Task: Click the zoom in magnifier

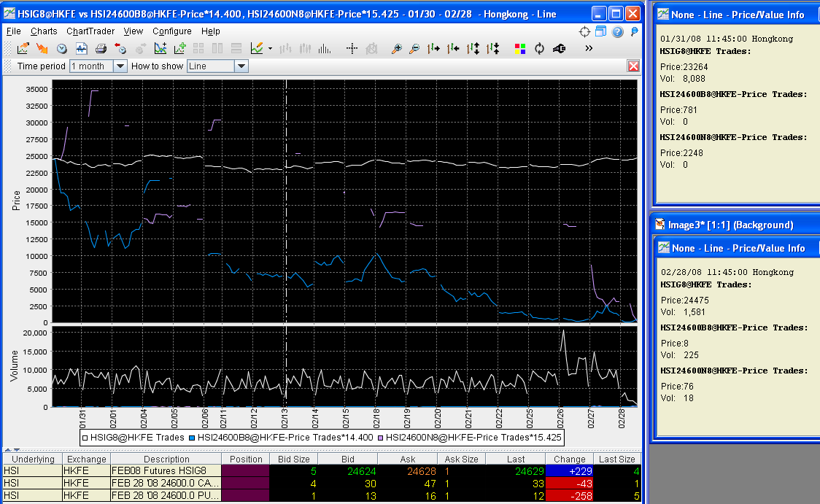Action: pos(396,49)
